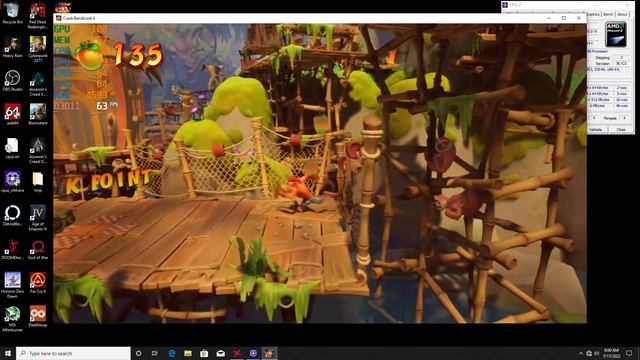Image resolution: width=640 pixels, height=360 pixels.
Task: Open the OBS Studio desktop shortcut
Action: click(12, 80)
